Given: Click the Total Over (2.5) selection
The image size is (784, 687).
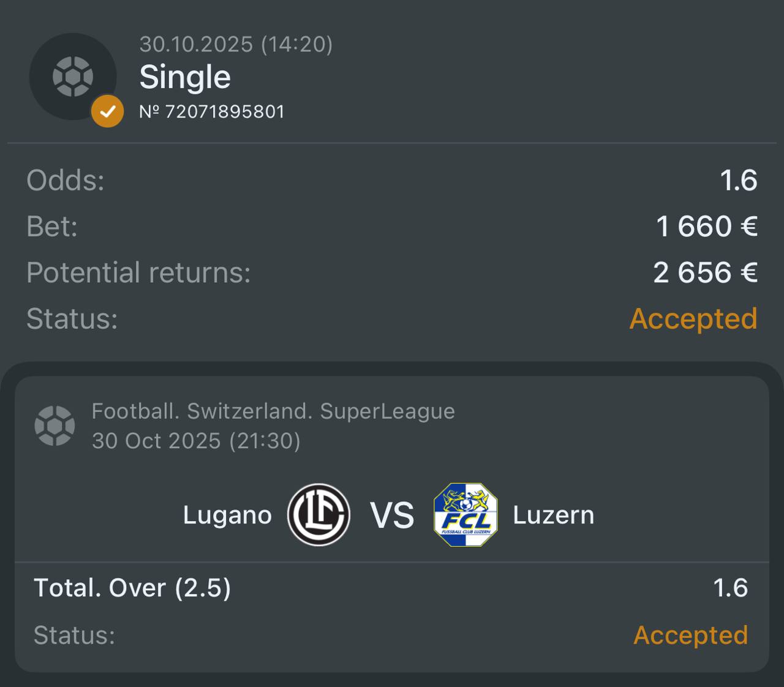Looking at the screenshot, I should coord(132,588).
